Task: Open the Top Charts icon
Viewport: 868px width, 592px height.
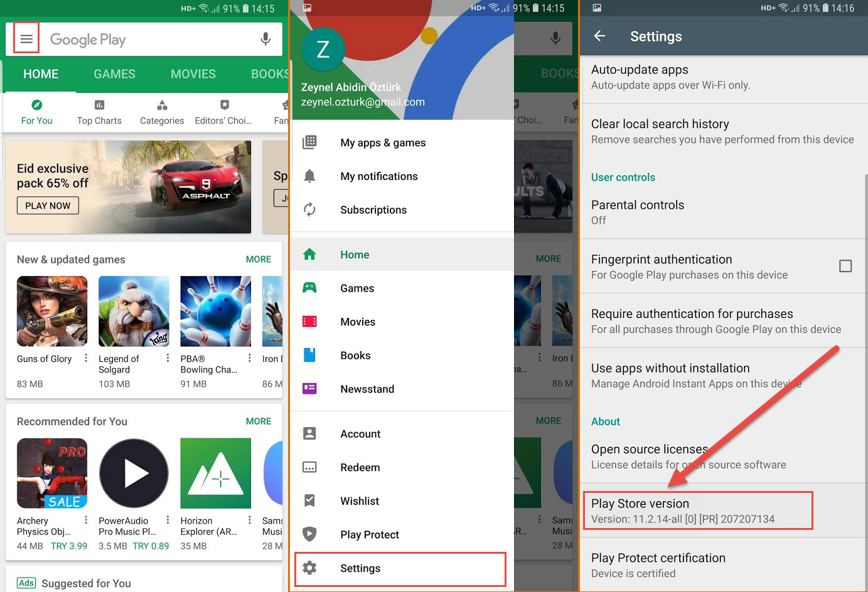Action: click(x=99, y=105)
